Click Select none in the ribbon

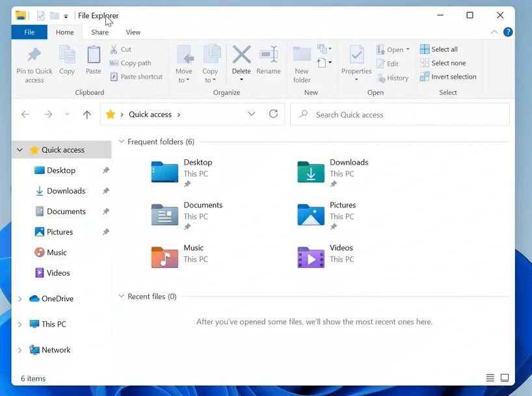(x=444, y=62)
